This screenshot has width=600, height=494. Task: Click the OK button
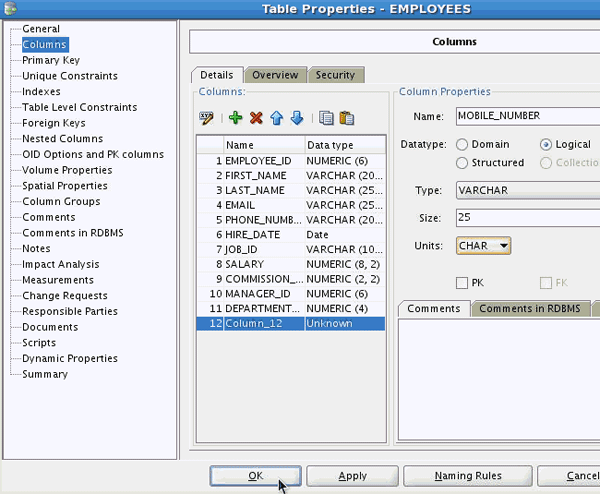tap(255, 476)
